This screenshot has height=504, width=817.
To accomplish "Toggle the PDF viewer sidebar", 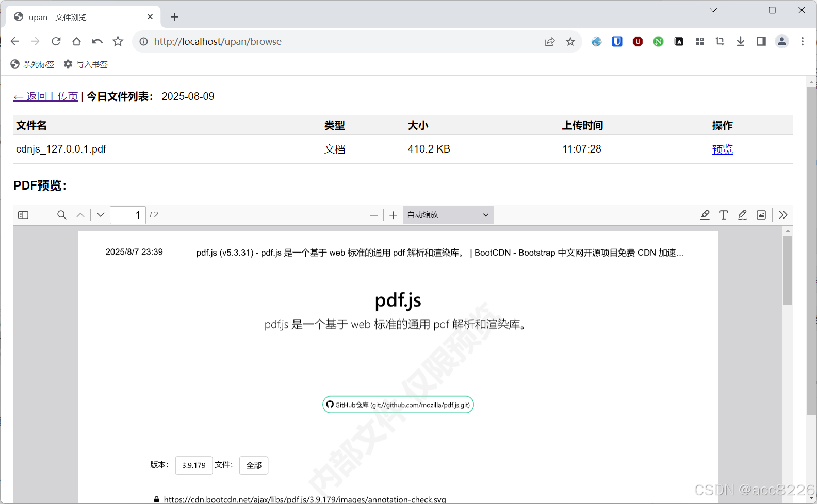I will tap(23, 215).
